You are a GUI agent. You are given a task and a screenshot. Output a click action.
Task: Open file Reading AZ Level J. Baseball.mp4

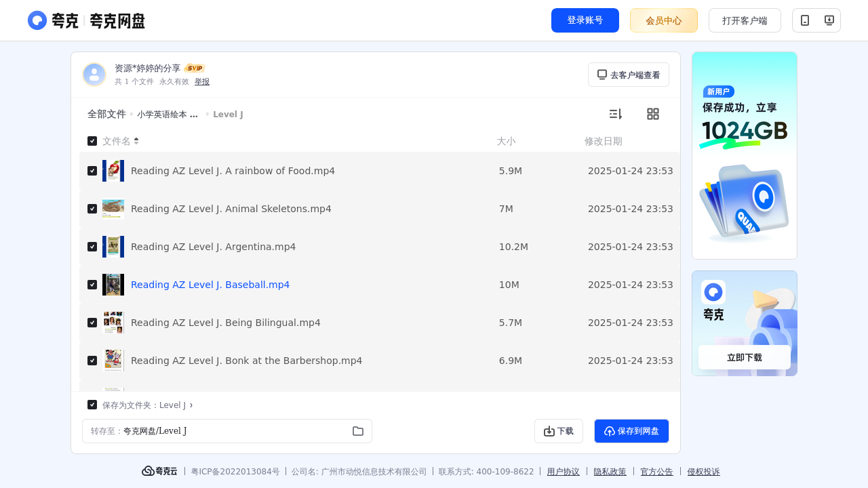click(210, 285)
